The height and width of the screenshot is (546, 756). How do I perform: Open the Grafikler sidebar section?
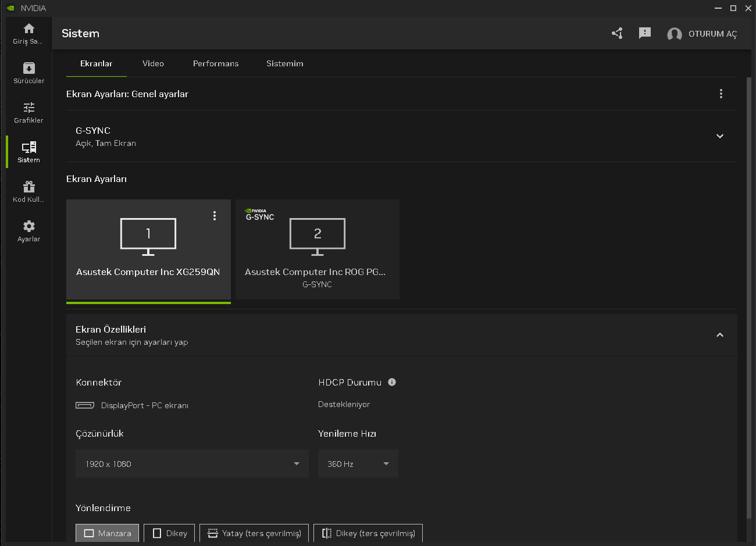(28, 112)
